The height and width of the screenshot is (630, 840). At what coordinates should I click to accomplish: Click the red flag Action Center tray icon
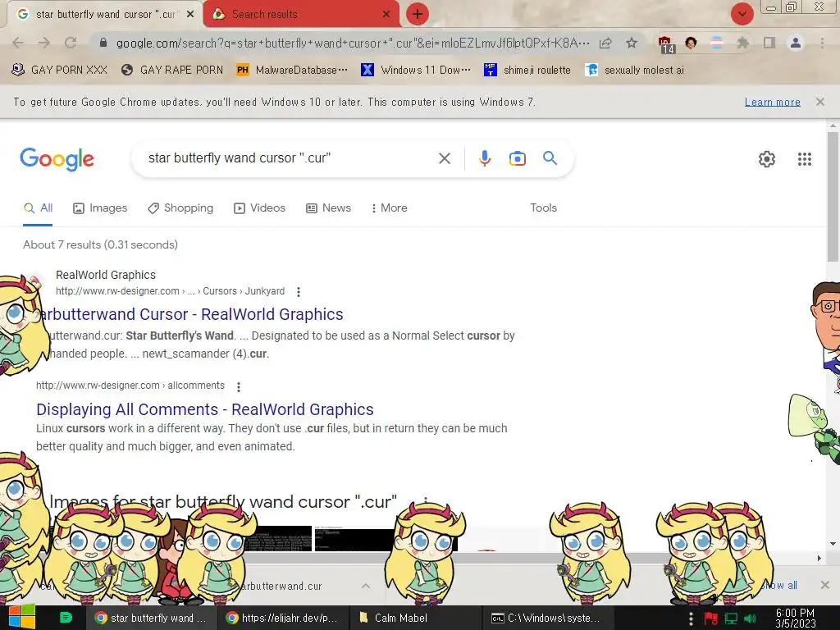point(711,619)
